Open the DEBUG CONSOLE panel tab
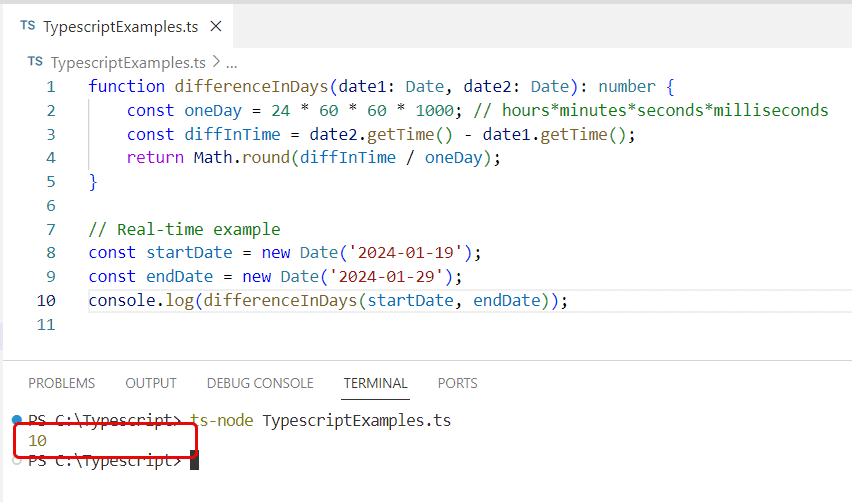The image size is (852, 502). (x=260, y=383)
